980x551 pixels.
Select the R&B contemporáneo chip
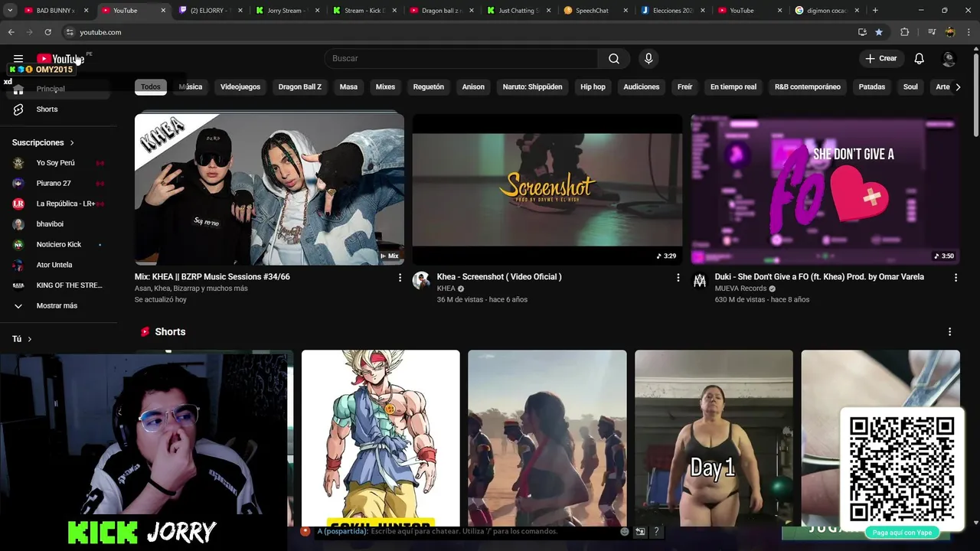pyautogui.click(x=808, y=87)
